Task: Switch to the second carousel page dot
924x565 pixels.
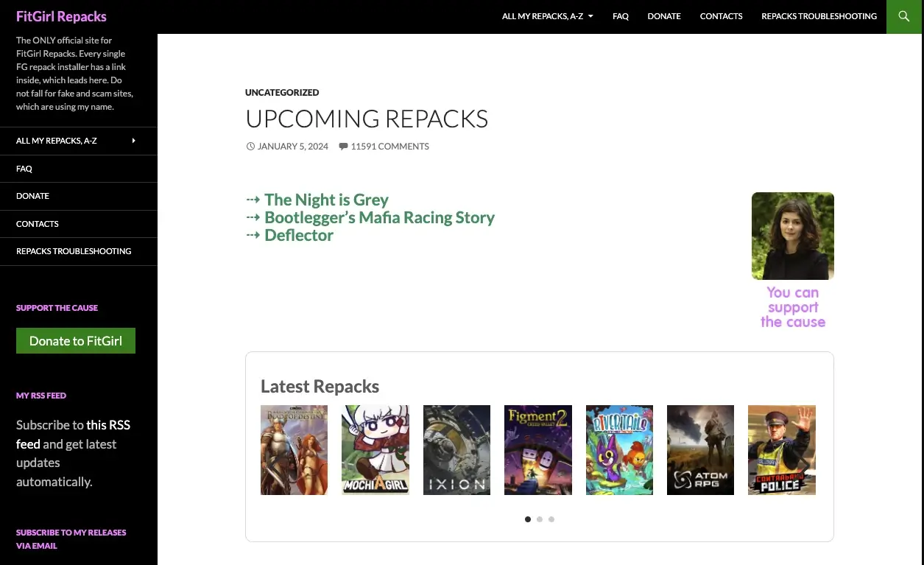Action: tap(540, 519)
